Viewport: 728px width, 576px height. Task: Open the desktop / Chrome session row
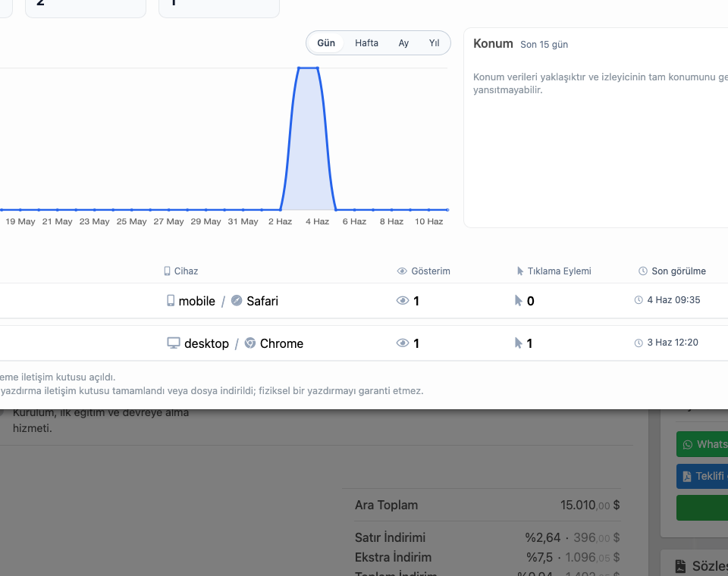pyautogui.click(x=364, y=343)
